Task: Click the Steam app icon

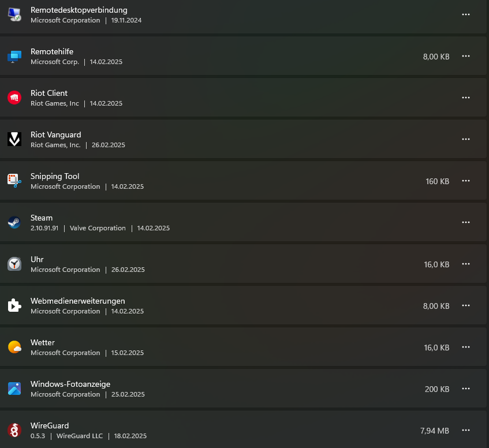Action: 14,222
